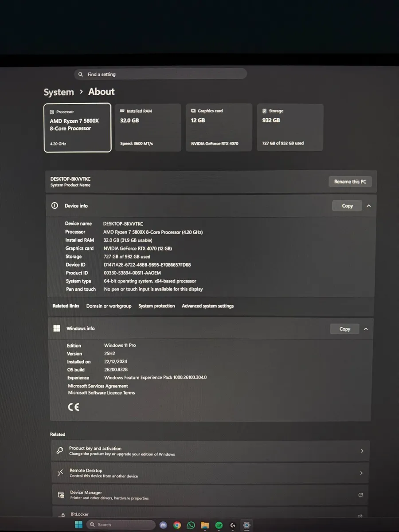Open File Explorer from the taskbar
The width and height of the screenshot is (399, 532).
coord(205,525)
